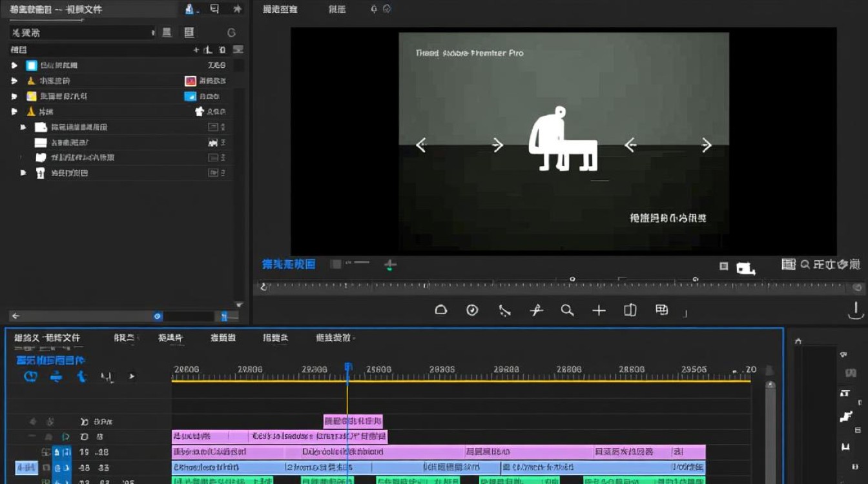Select the Pen tool in the tools strip

point(504,310)
